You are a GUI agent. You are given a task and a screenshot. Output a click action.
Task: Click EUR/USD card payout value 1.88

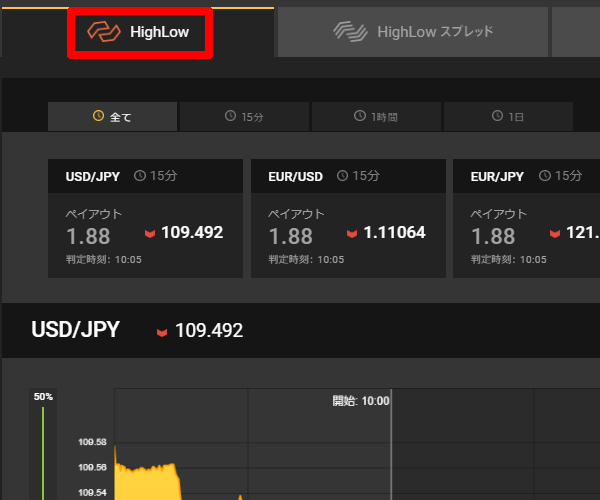point(290,236)
